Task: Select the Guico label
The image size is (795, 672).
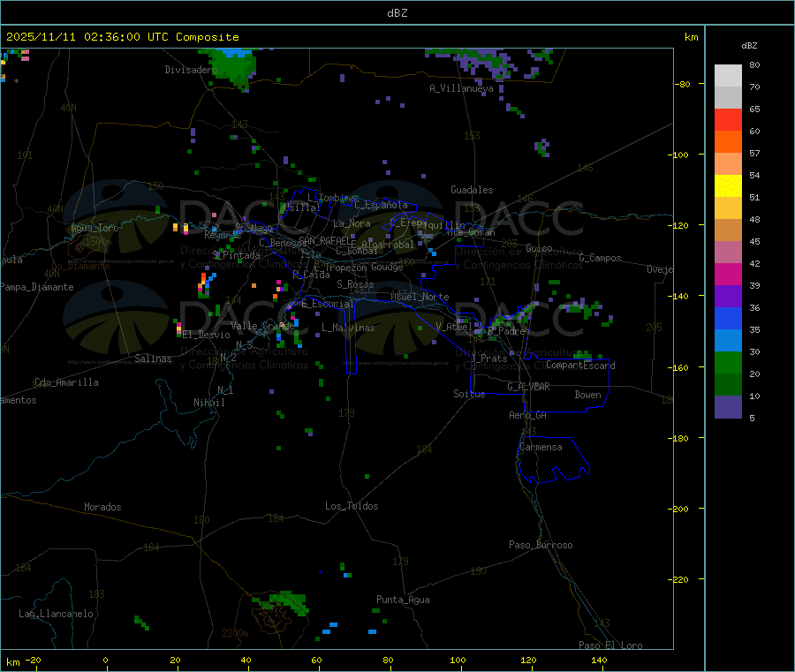Action: point(539,248)
